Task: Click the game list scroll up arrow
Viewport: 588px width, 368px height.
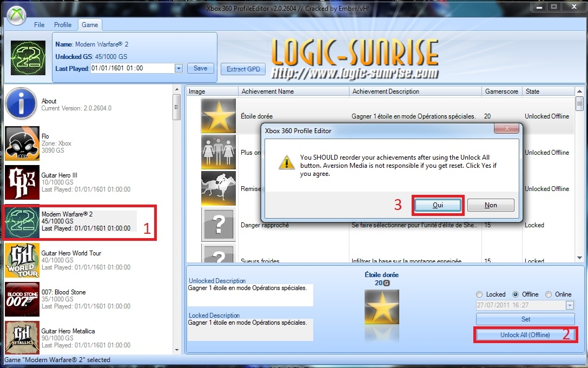Action: click(177, 90)
